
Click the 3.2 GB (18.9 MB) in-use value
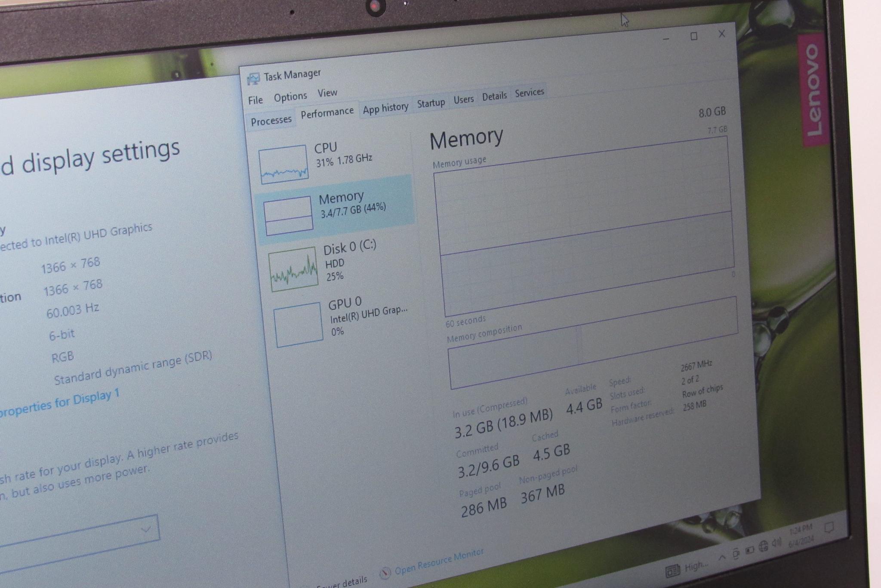[503, 423]
